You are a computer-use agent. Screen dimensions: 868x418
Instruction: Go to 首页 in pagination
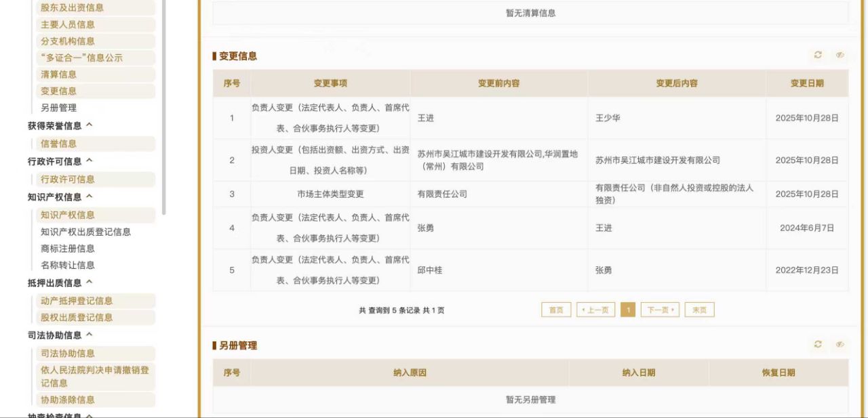tap(556, 310)
